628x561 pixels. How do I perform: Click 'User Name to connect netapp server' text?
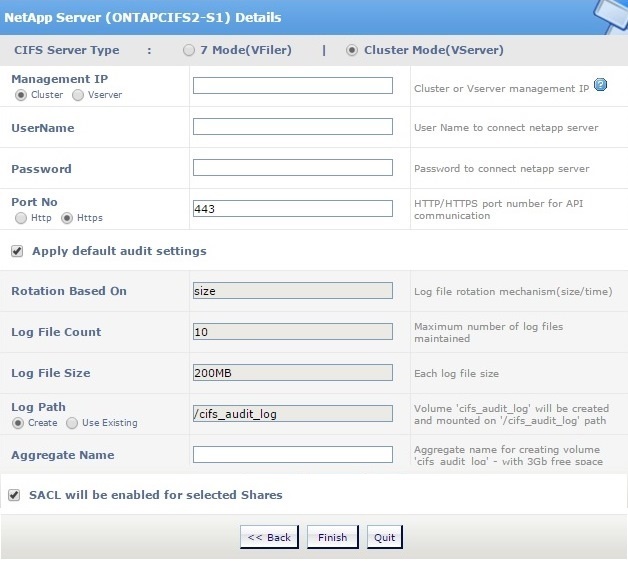pos(506,128)
